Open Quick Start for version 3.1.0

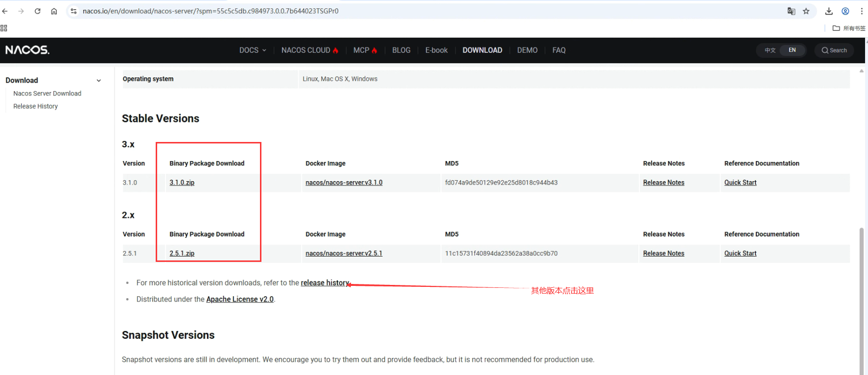coord(741,183)
